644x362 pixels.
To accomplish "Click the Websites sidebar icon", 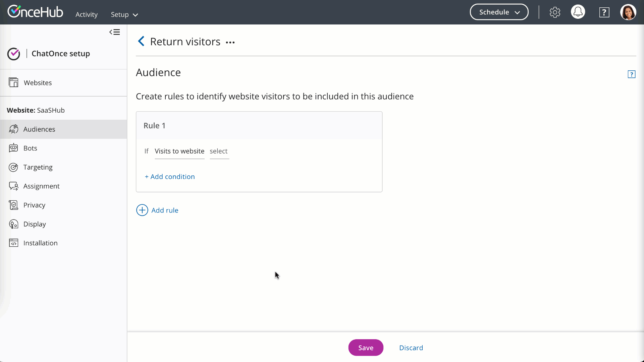I will pyautogui.click(x=13, y=82).
